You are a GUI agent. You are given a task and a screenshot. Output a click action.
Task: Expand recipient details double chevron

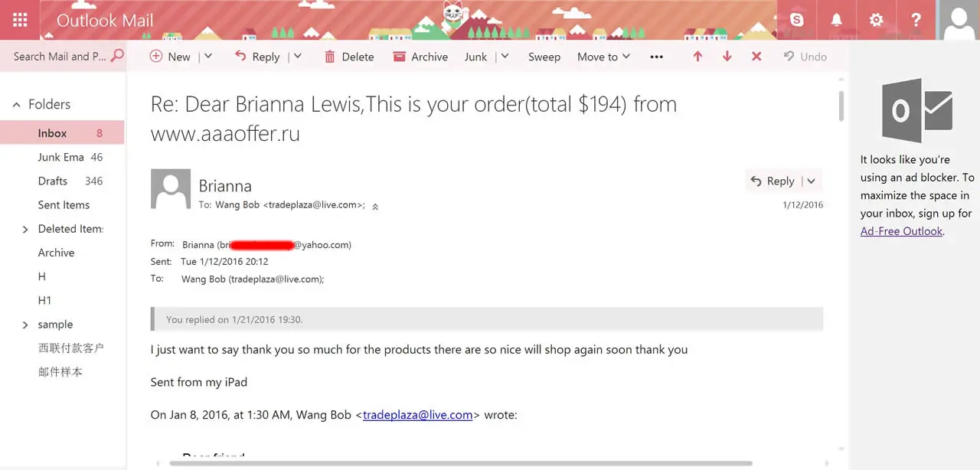(375, 206)
